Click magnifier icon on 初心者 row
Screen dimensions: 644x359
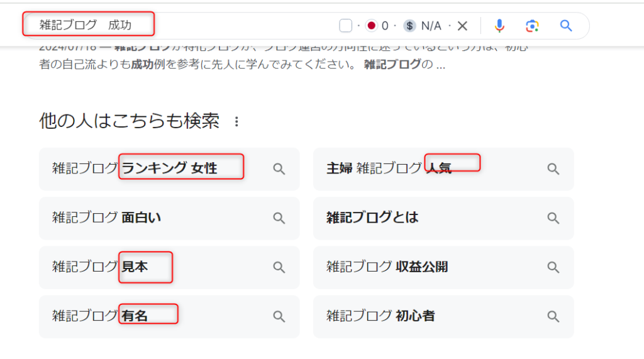coord(553,317)
